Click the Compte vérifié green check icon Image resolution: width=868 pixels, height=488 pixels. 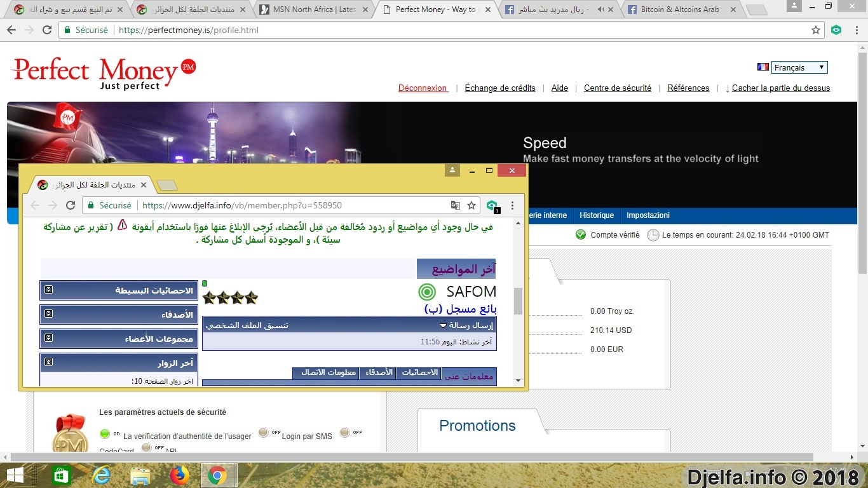[581, 234]
